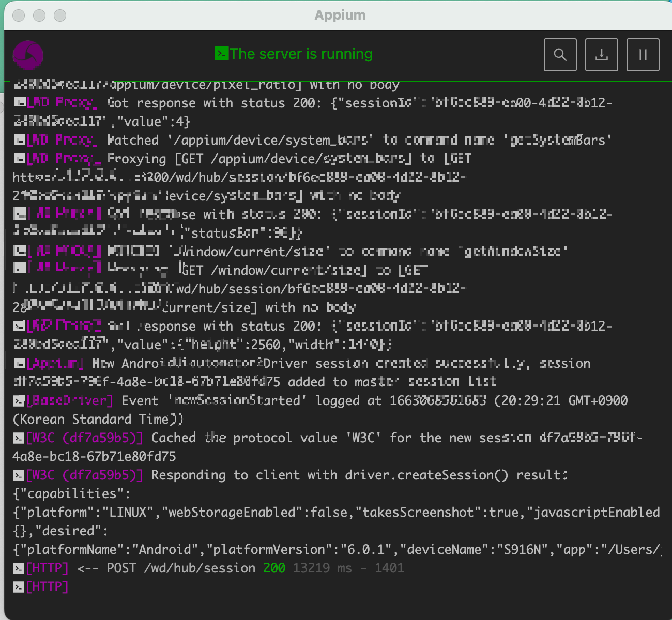Click the last empty [HTTP] tag
Screen dimensions: 672x620
[x=47, y=587]
